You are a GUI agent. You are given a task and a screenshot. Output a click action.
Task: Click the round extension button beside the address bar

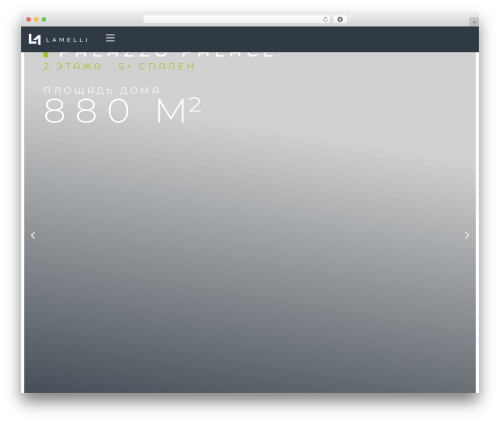click(x=340, y=20)
